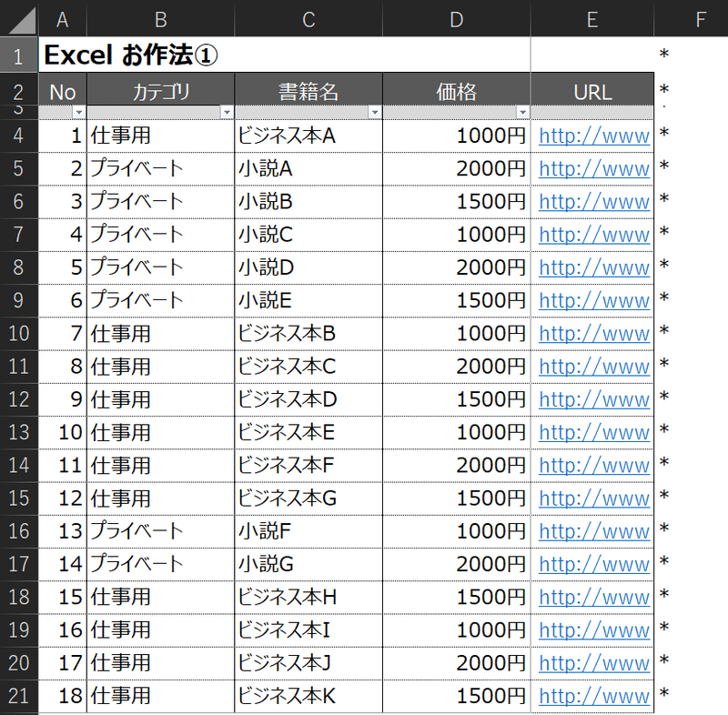Select the 小説E cell
Viewport: 728px width, 715px height.
[308, 301]
